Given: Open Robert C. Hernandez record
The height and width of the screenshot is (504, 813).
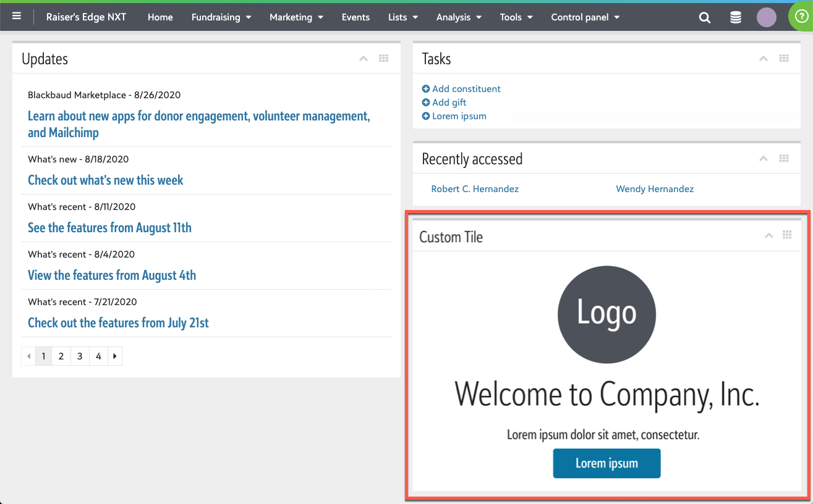Looking at the screenshot, I should coord(475,189).
